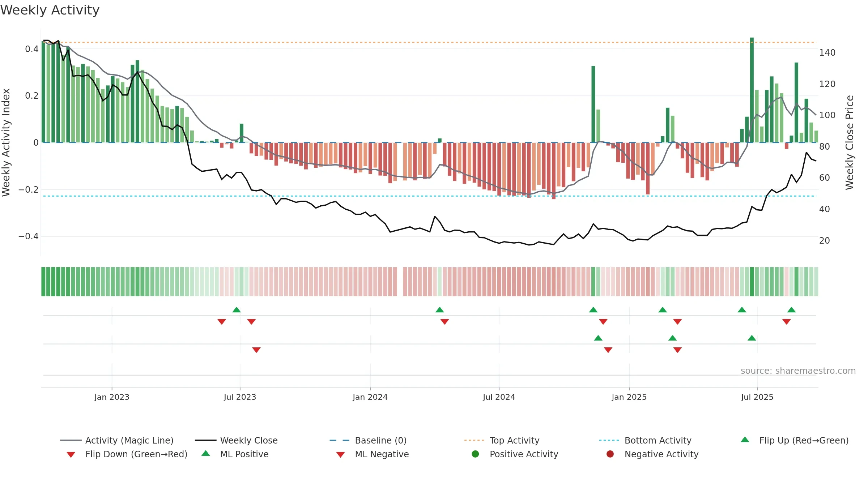
Task: Click the Jul 2024 x-axis label
Action: (x=499, y=397)
